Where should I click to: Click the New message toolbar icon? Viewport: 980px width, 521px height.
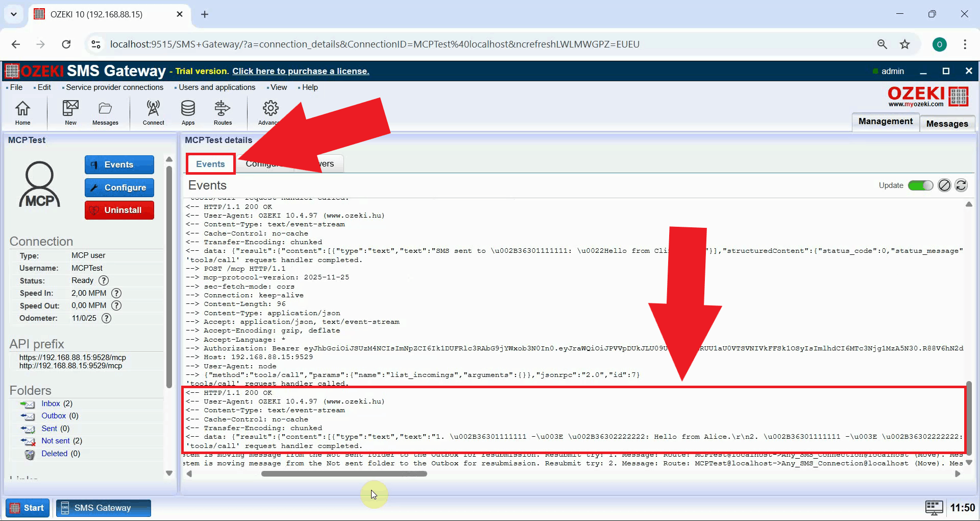click(70, 112)
